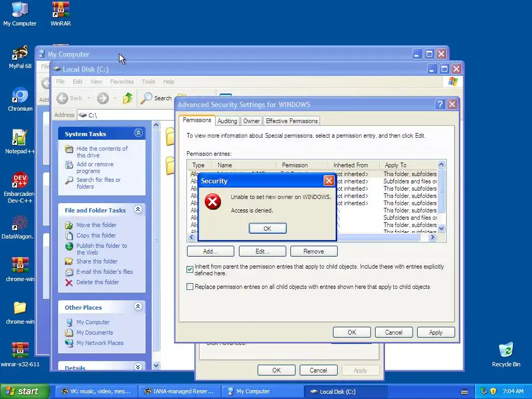Click the Search magnifier toolbar icon

[146, 98]
